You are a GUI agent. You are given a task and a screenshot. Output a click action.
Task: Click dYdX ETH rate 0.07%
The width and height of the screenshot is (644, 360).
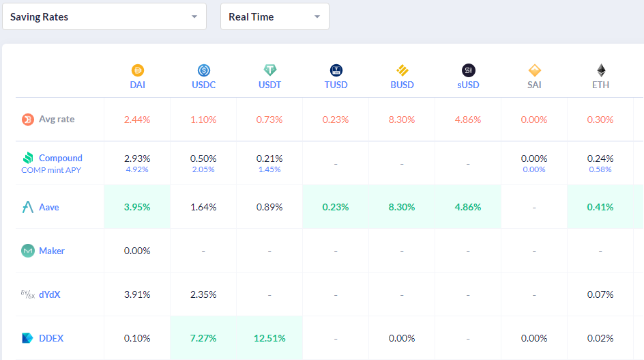point(600,294)
